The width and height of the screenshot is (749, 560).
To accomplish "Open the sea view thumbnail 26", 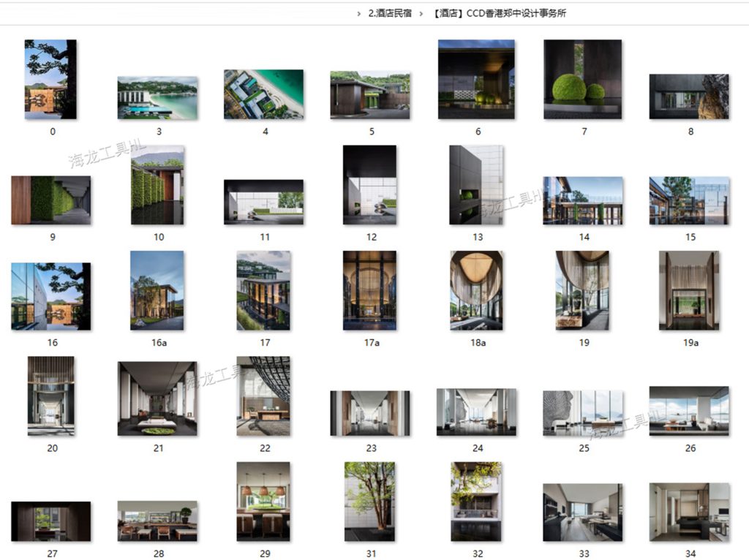I will click(x=689, y=411).
